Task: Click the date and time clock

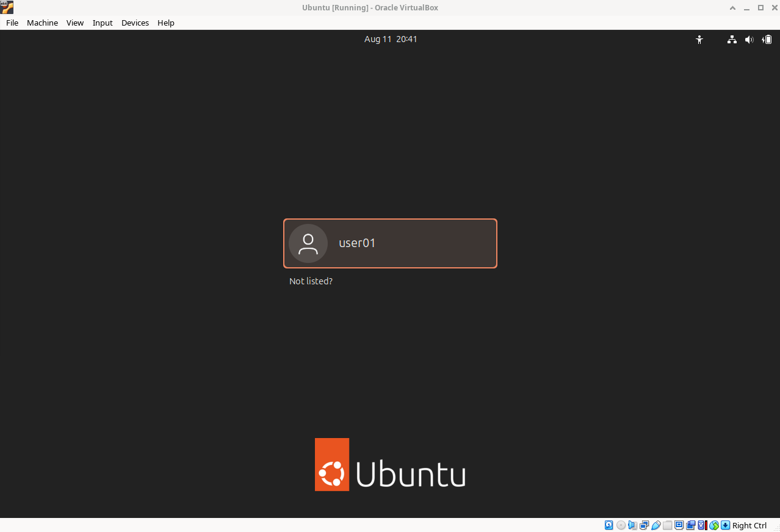Action: (391, 39)
